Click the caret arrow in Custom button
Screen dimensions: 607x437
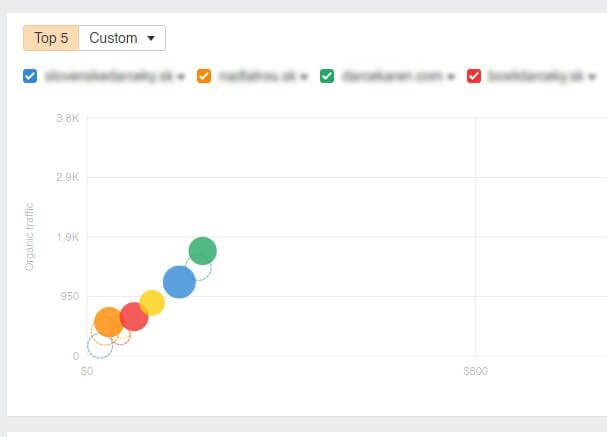pos(151,38)
